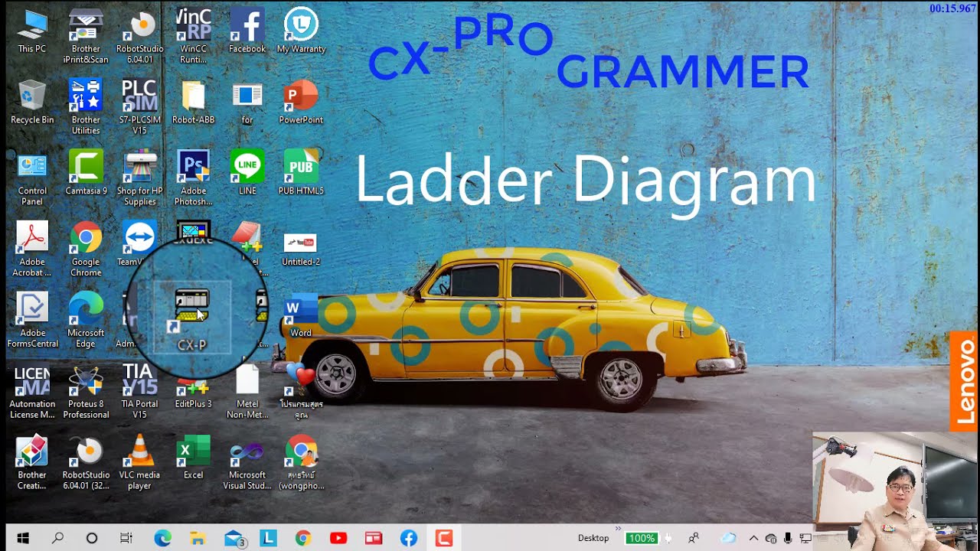Open the Facebook desktop shortcut

tap(247, 31)
